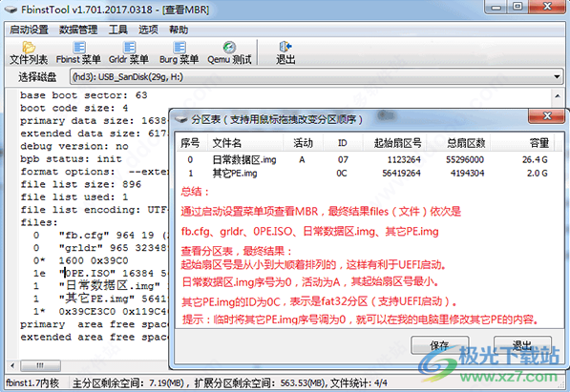Click total sectors value 4194304
Viewport: 570px width, 392px height.
pos(468,173)
